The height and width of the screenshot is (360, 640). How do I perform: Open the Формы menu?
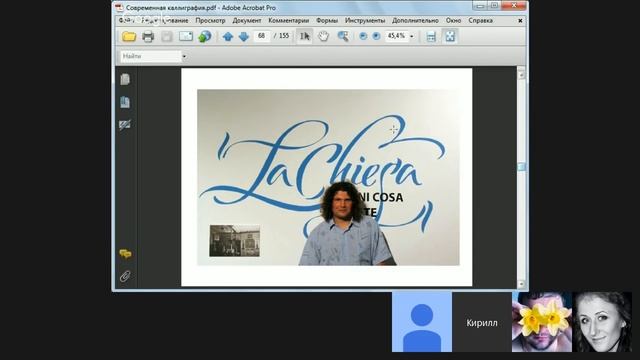(x=327, y=20)
